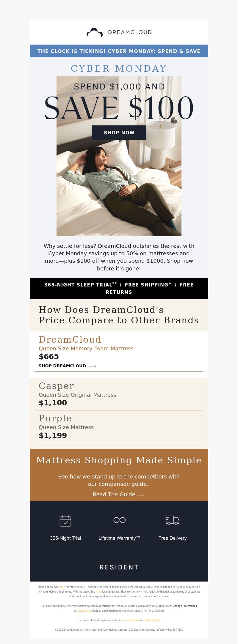
Task: Click the DreamCloud cloud logo icon
Action: pos(95,32)
